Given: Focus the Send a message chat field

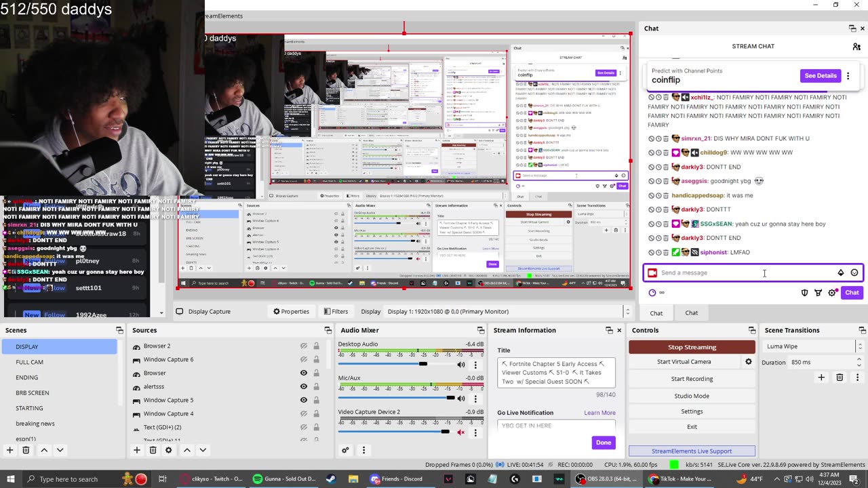Looking at the screenshot, I should [746, 272].
